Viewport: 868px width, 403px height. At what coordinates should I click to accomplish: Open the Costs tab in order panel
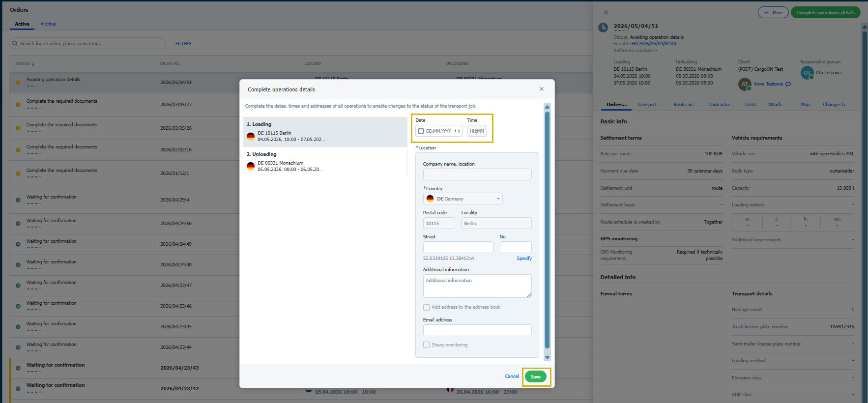(751, 105)
